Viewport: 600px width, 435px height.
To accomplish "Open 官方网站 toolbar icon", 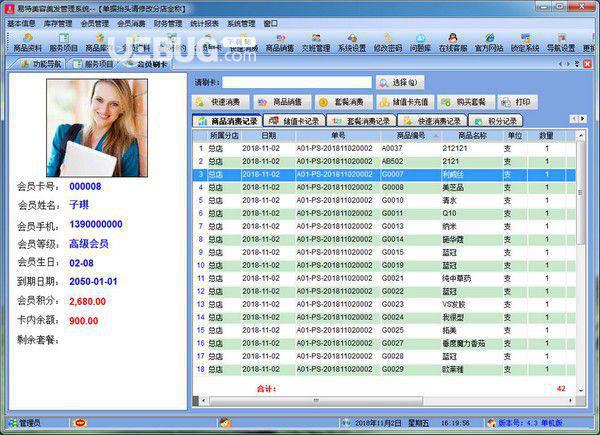I will [489, 43].
